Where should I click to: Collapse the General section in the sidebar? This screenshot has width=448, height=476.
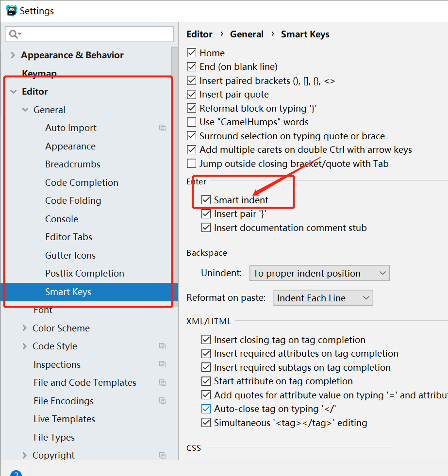click(x=25, y=110)
